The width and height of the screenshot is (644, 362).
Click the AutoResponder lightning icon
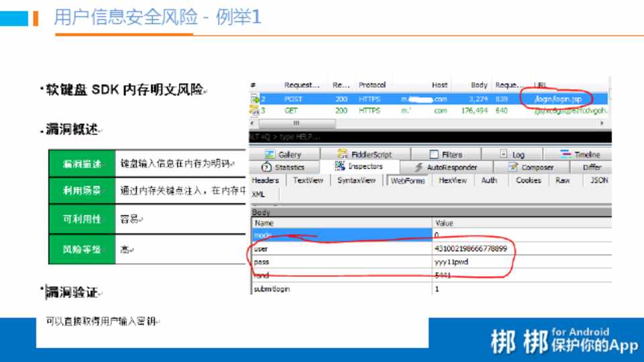coord(419,167)
